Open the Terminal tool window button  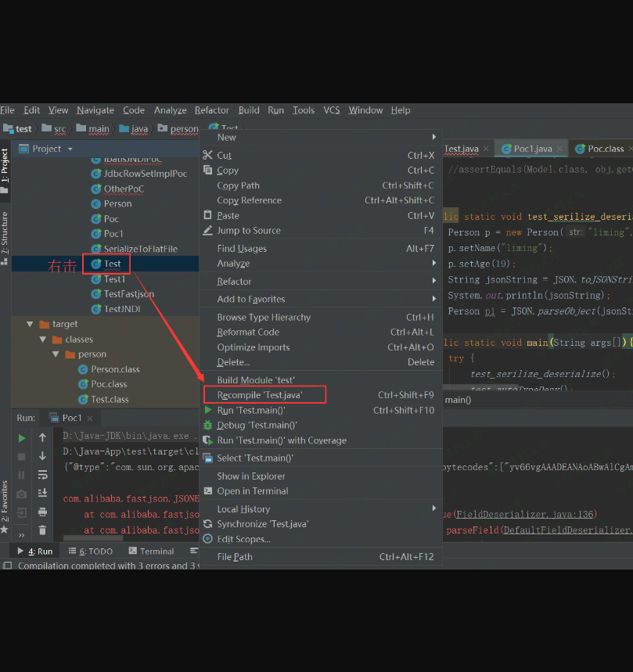coord(151,551)
